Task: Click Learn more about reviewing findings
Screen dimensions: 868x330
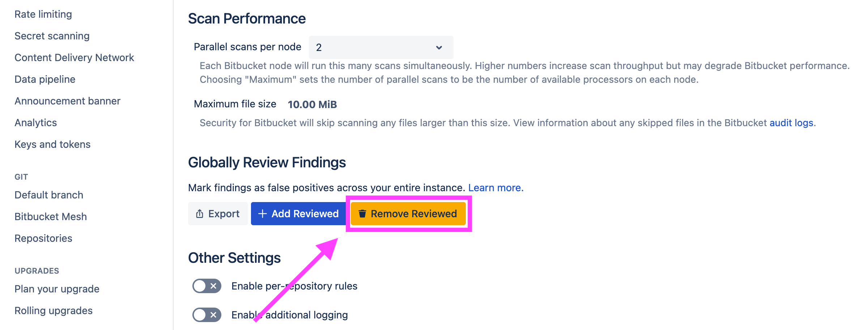Action: [495, 188]
